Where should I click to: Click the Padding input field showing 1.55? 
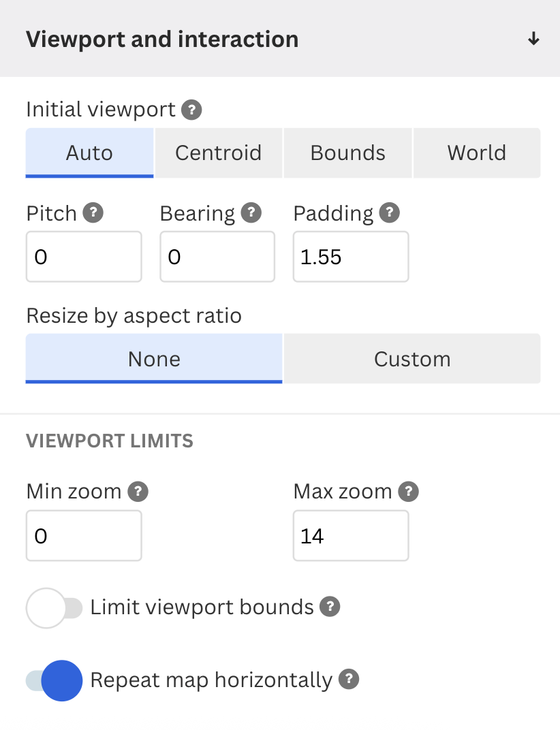pyautogui.click(x=351, y=257)
